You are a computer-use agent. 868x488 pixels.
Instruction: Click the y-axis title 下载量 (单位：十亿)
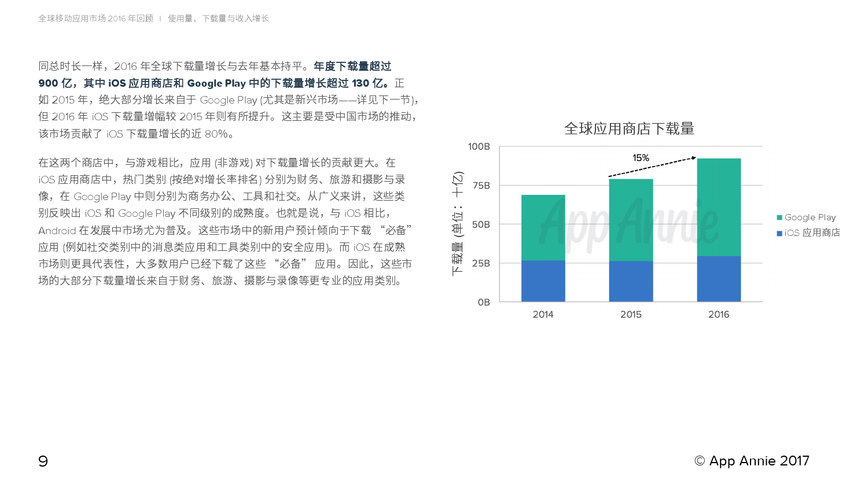pos(458,224)
